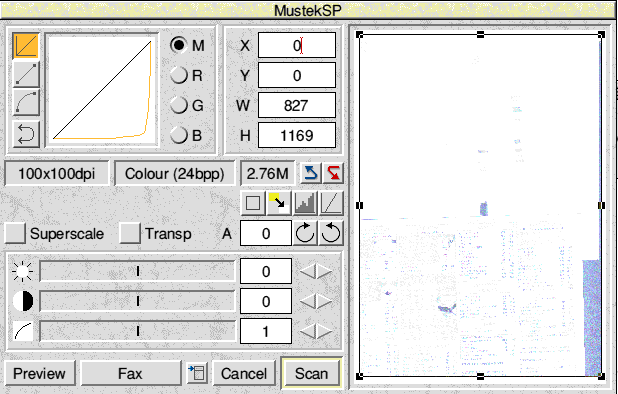Click the gamma value field showing 1
Image resolution: width=618 pixels, height=394 pixels.
pos(266,331)
